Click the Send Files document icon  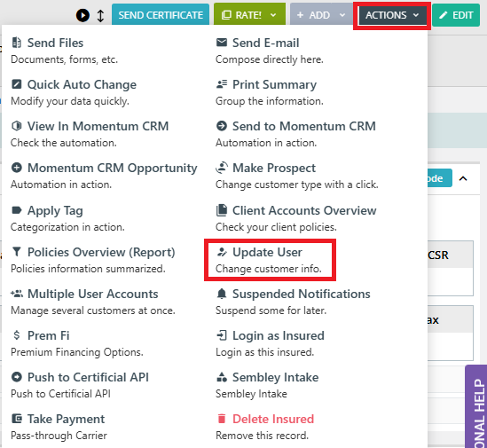click(x=17, y=43)
